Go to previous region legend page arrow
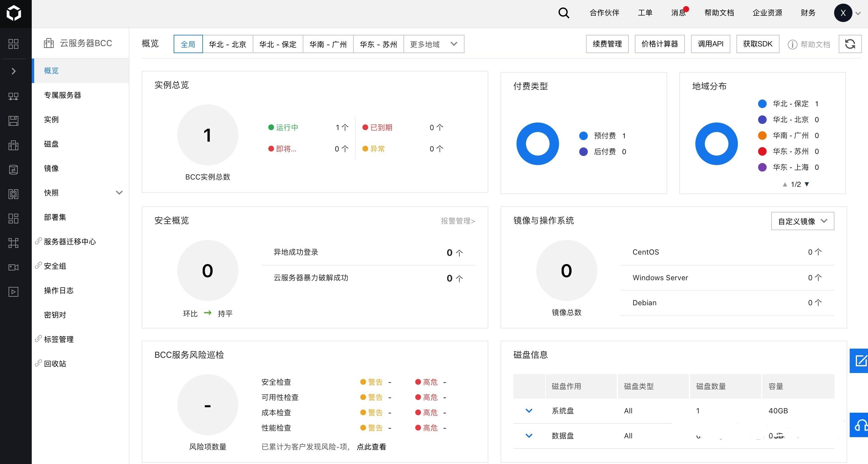 click(x=785, y=184)
